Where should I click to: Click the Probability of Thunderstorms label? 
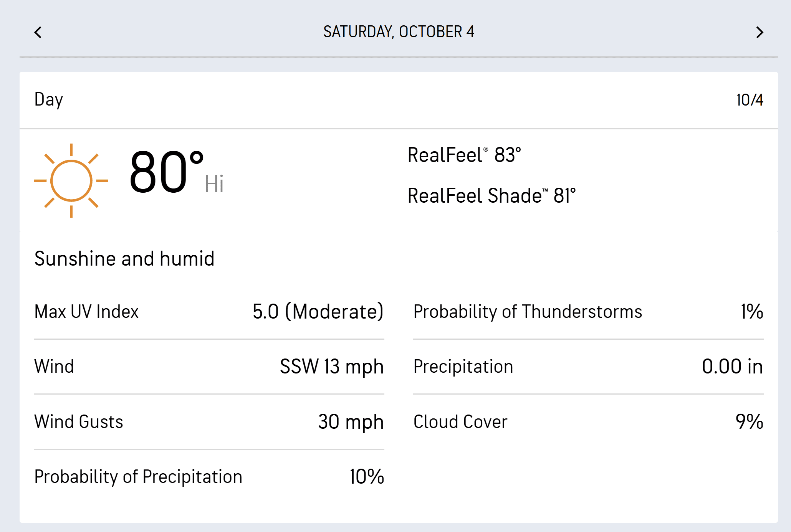(528, 311)
